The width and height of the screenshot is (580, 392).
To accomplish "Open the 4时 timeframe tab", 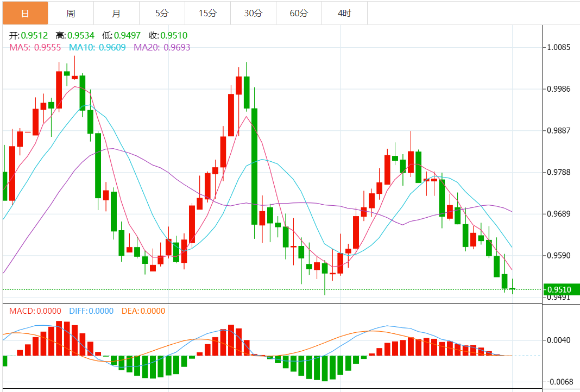I will pyautogui.click(x=344, y=14).
